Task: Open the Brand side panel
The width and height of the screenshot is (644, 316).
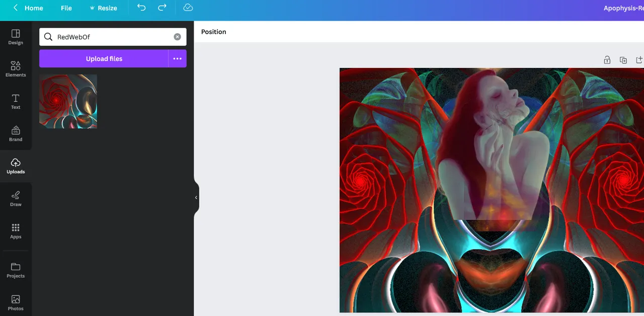Action: [16, 134]
